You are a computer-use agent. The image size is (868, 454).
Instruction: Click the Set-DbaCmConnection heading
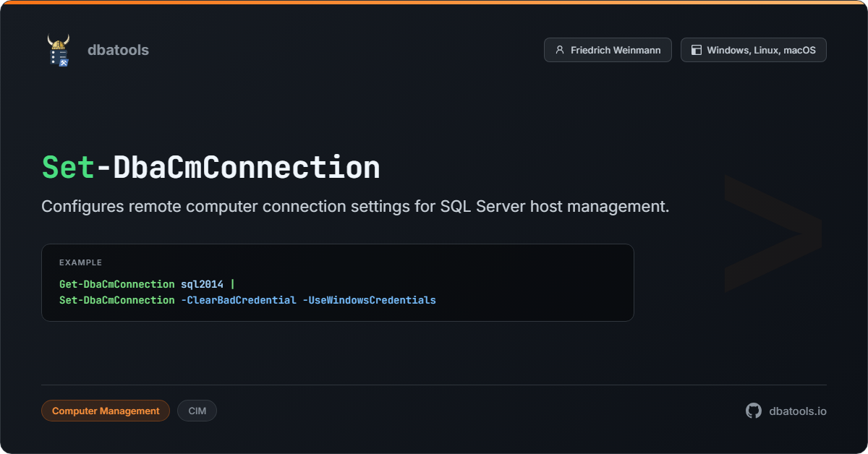coord(210,167)
